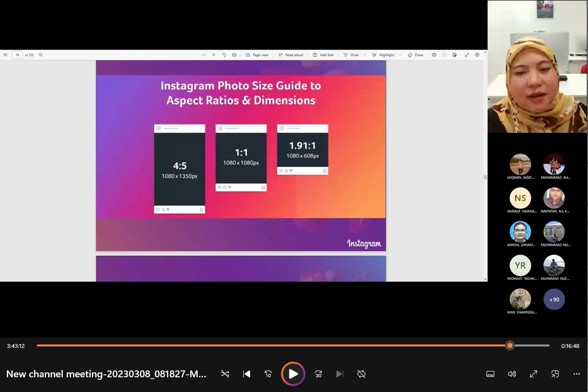Select the Draw tool

pyautogui.click(x=351, y=55)
